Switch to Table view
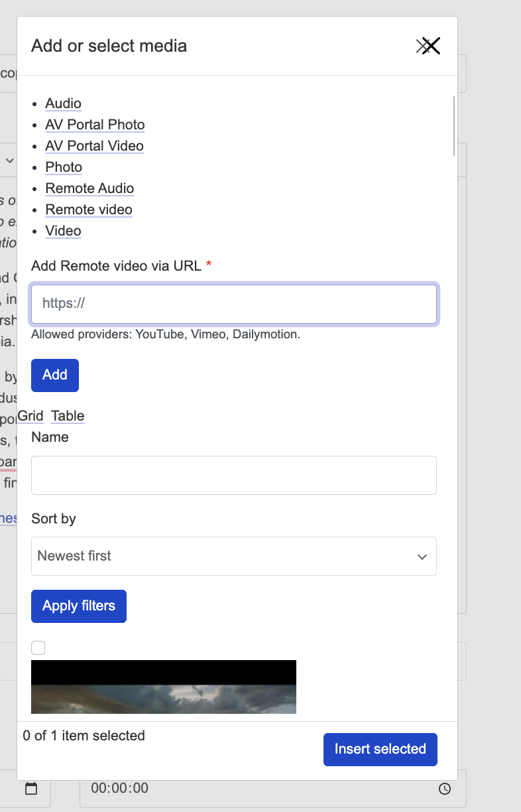 click(x=68, y=416)
